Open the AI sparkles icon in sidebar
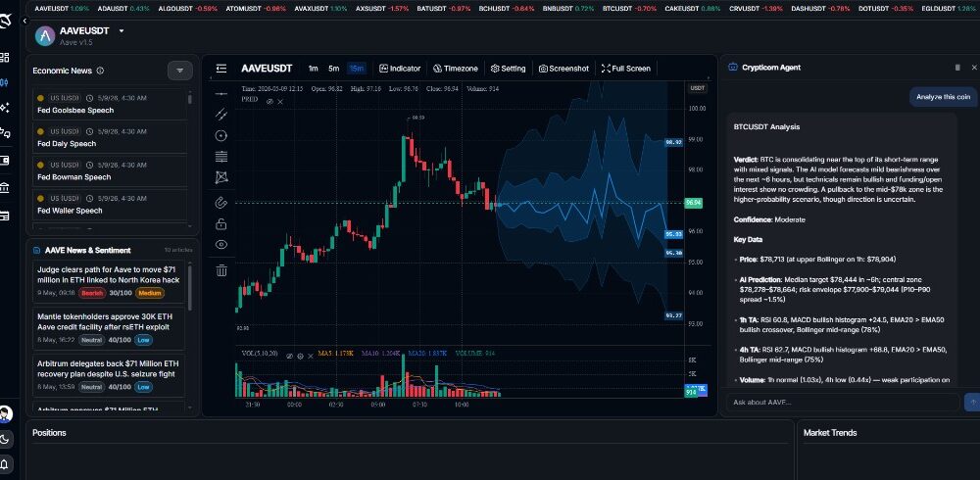Screen dimensions: 980x480 click(x=4, y=108)
